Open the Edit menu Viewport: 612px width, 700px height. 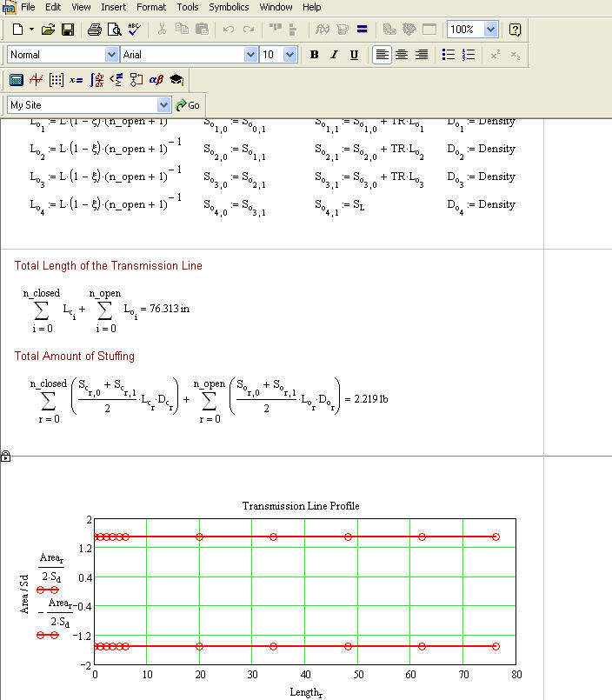53,7
